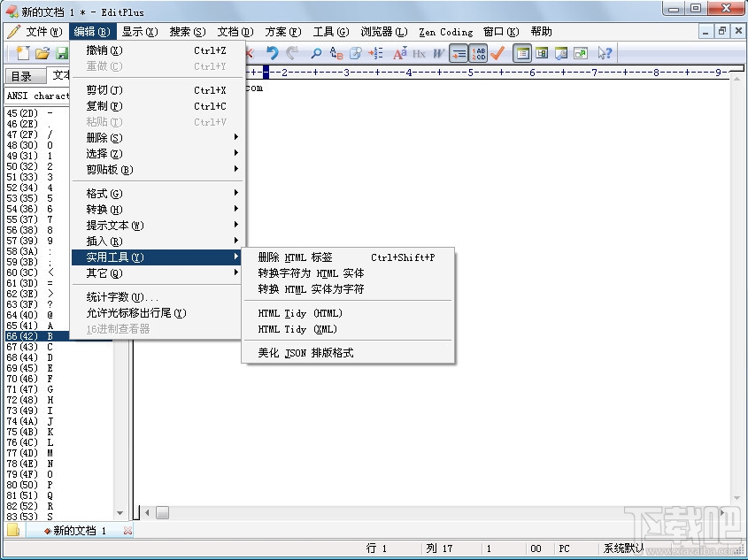Toggle line numbers with the numbered-list icon
Image resolution: width=748 pixels, height=560 pixels.
point(375,53)
